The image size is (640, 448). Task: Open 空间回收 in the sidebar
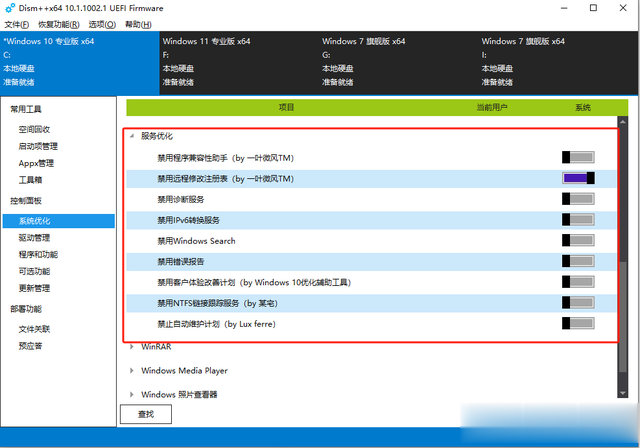point(34,129)
